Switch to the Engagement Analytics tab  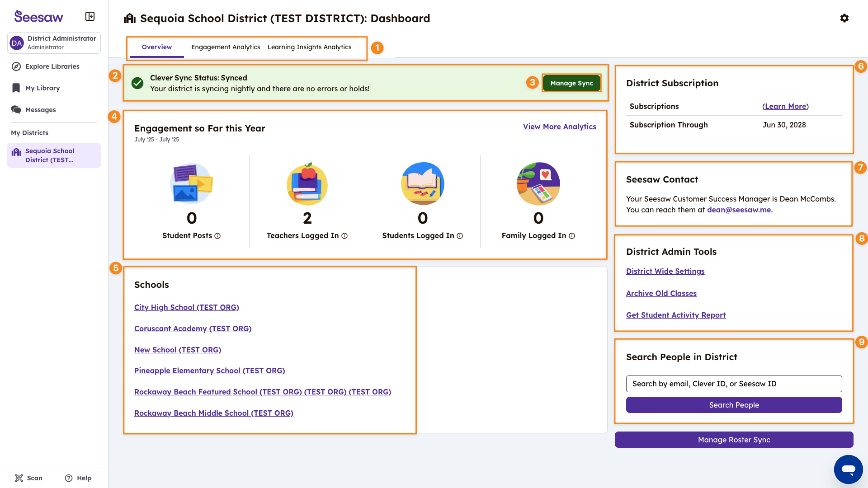coord(226,47)
